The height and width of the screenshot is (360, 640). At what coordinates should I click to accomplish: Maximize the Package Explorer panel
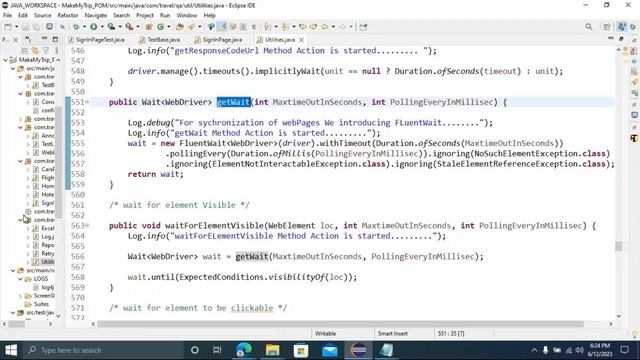pyautogui.click(x=55, y=40)
